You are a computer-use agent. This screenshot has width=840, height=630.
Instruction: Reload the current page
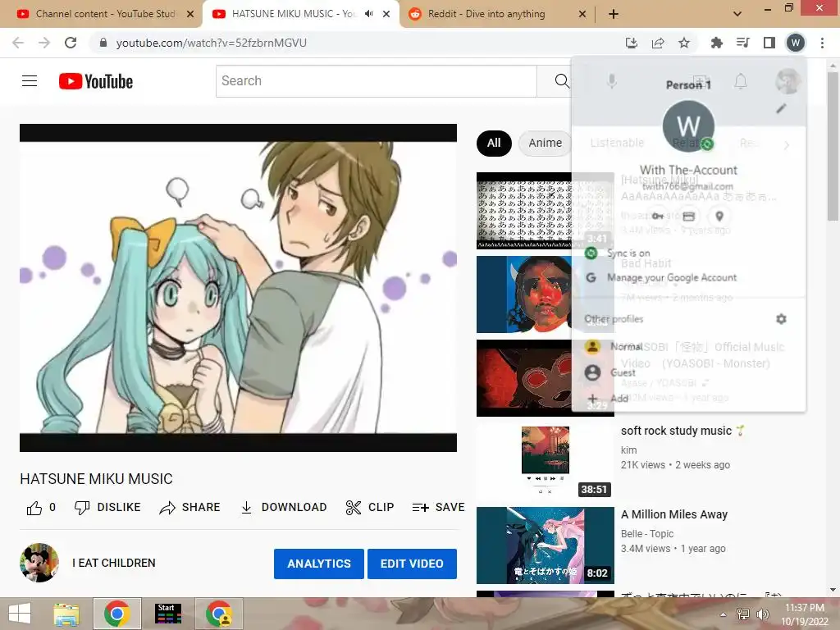[71, 43]
